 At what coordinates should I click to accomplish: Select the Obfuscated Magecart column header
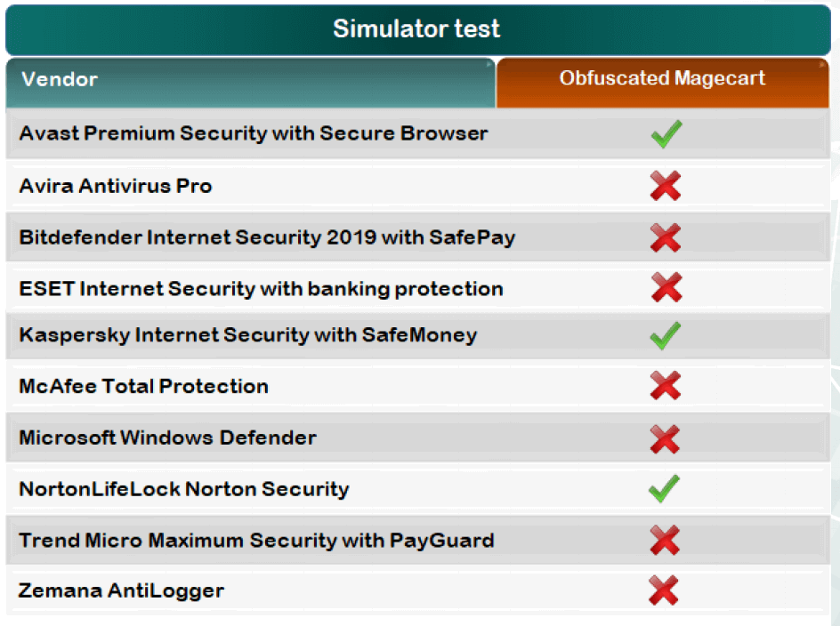(662, 78)
